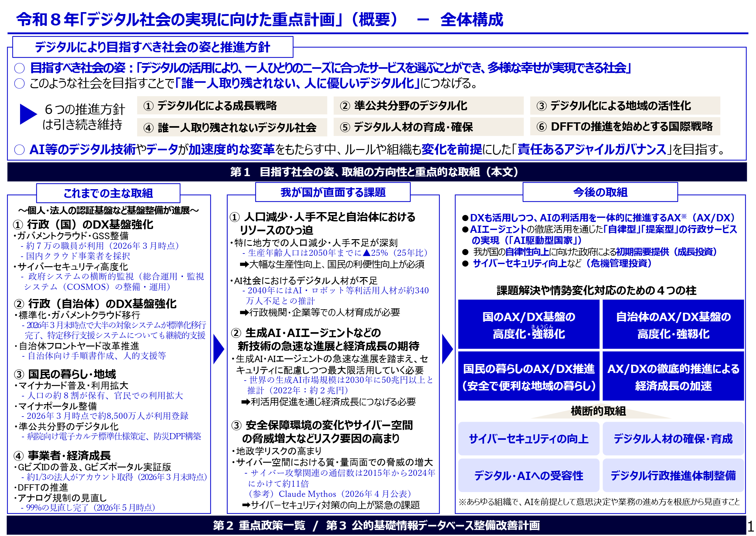Click heading '④ 事業者・経済成長'
The height and width of the screenshot is (536, 756).
click(62, 456)
